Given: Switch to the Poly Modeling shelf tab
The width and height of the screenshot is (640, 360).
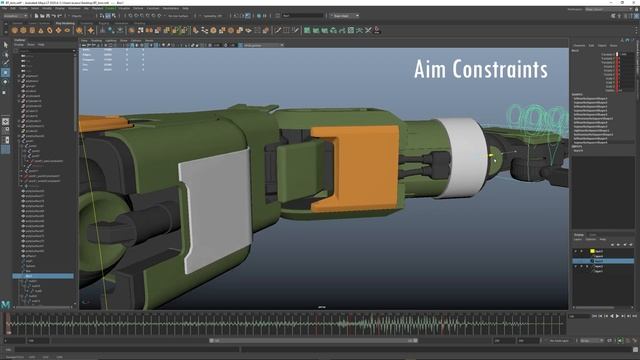Looking at the screenshot, I should click(65, 23).
